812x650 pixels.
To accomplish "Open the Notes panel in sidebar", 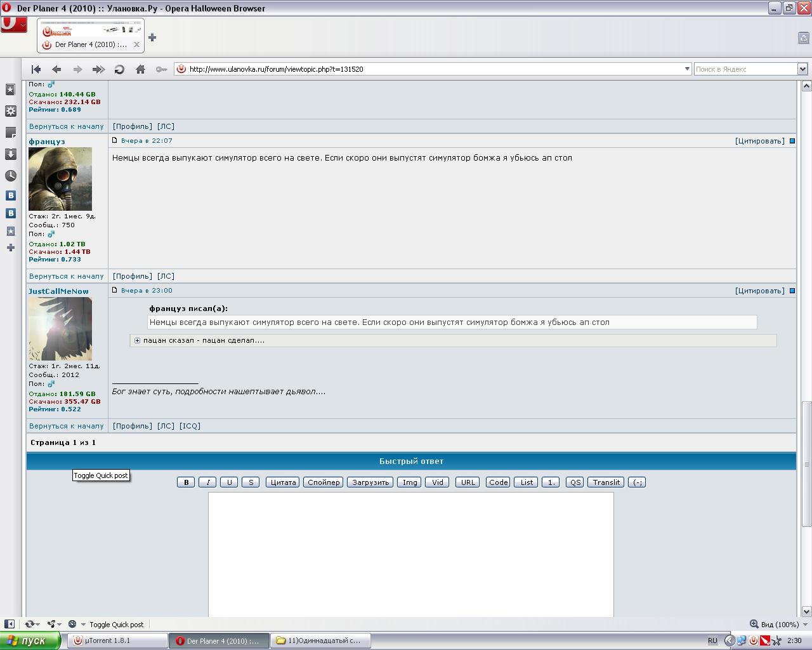I will click(10, 133).
